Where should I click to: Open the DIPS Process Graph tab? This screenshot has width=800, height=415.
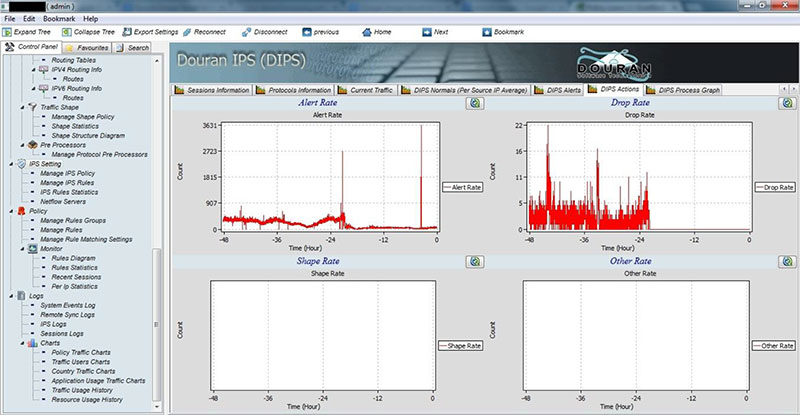[x=683, y=90]
